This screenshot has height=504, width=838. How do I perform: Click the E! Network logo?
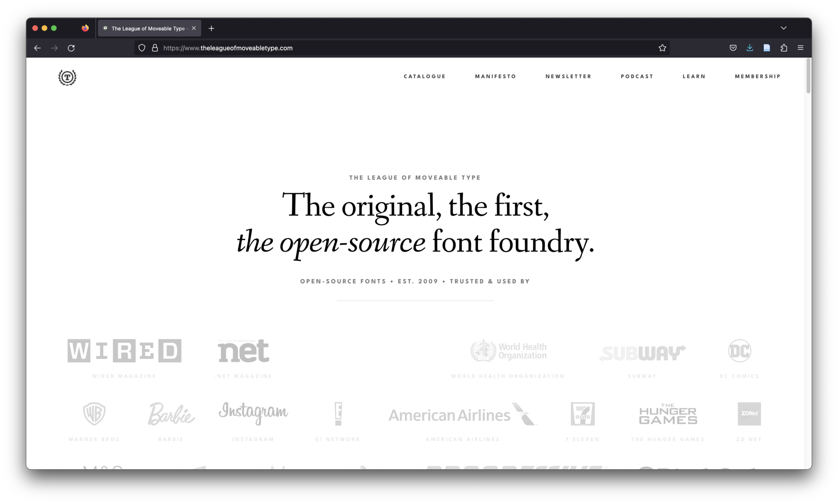(x=338, y=414)
